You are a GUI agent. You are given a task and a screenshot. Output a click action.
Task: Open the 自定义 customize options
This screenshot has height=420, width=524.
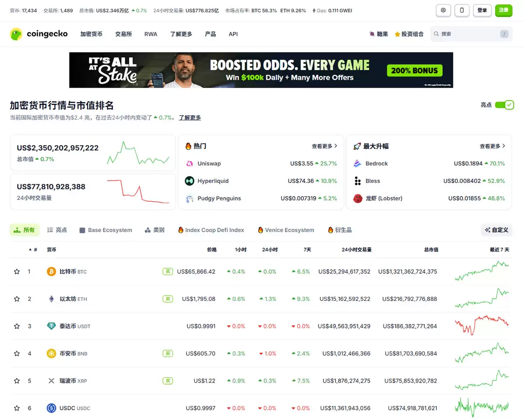(x=496, y=230)
